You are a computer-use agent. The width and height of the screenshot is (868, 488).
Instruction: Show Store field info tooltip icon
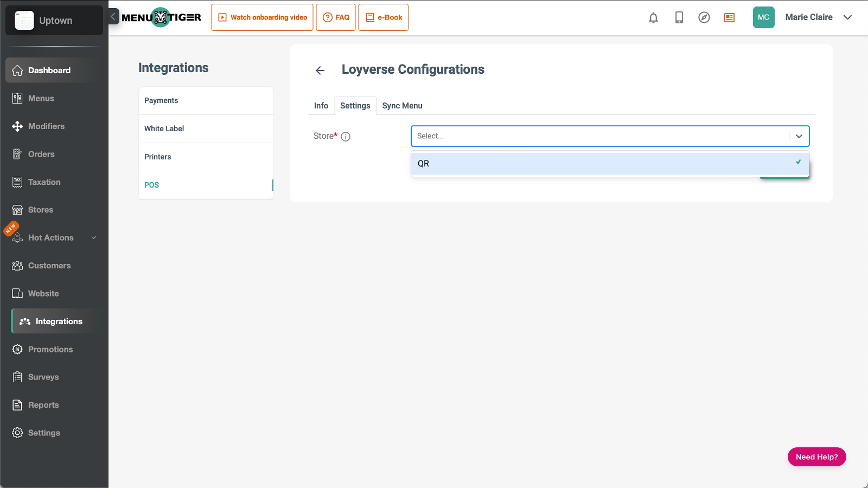pos(346,137)
